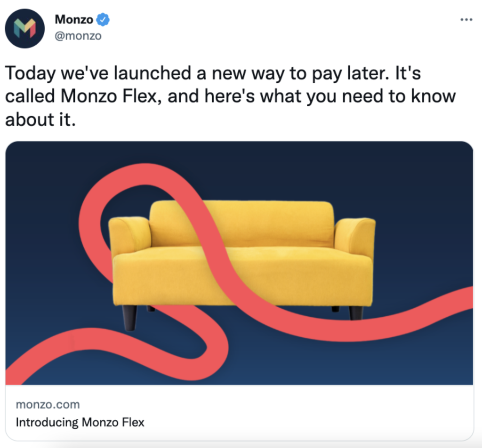Click the monzo.com domain text
The width and height of the screenshot is (482, 448).
[48, 404]
